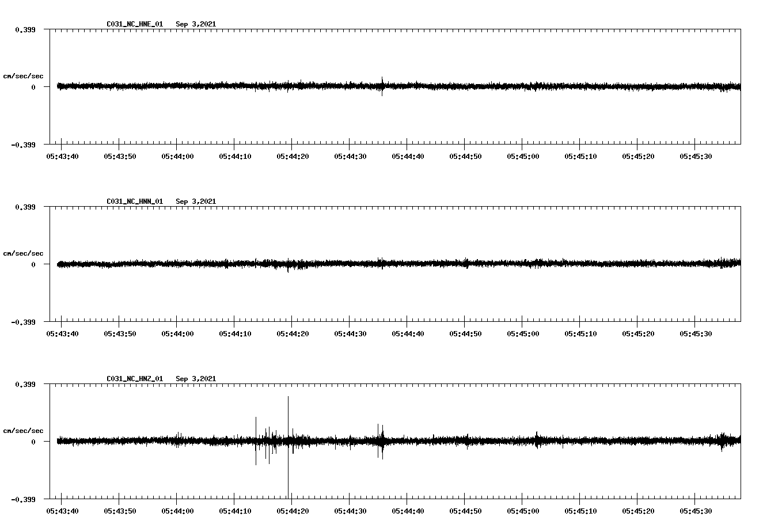Screen dimensions: 782x532
Task: Click the -.399 lower limit on HNE axis
Action: [x=23, y=145]
